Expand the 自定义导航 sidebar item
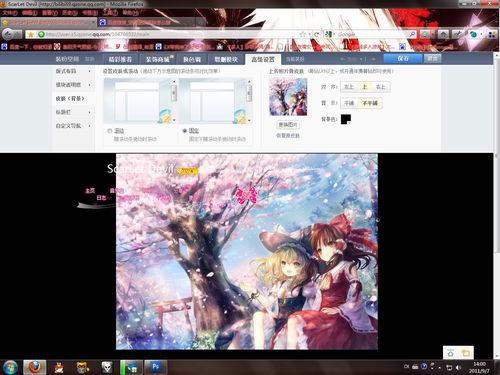Screen dimensions: 500x375 (73, 126)
